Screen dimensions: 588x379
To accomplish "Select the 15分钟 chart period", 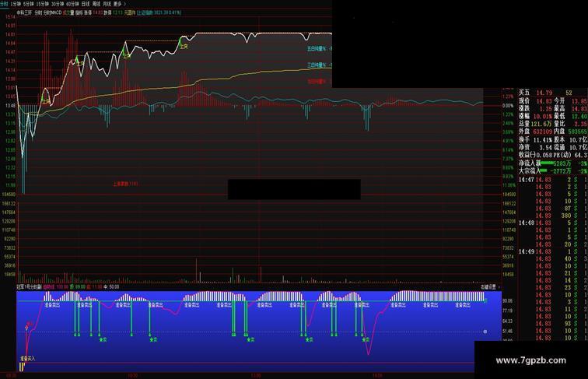I will [x=42, y=4].
